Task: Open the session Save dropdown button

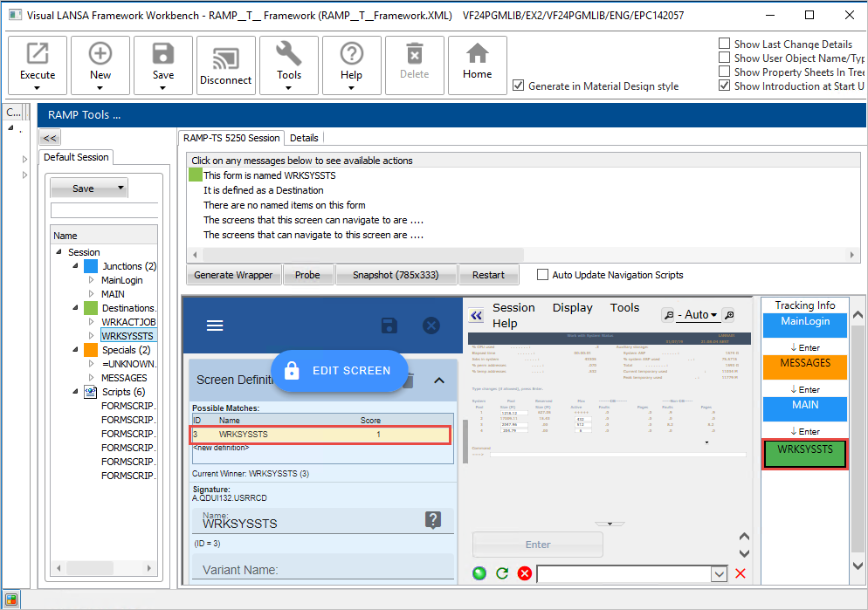Action: pos(88,188)
